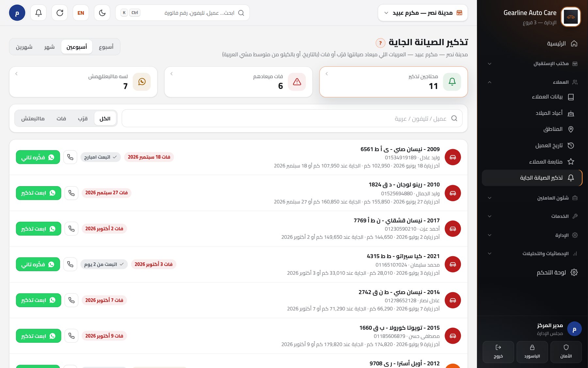Click phone icon for 2009 نيسان صني row

[70, 157]
